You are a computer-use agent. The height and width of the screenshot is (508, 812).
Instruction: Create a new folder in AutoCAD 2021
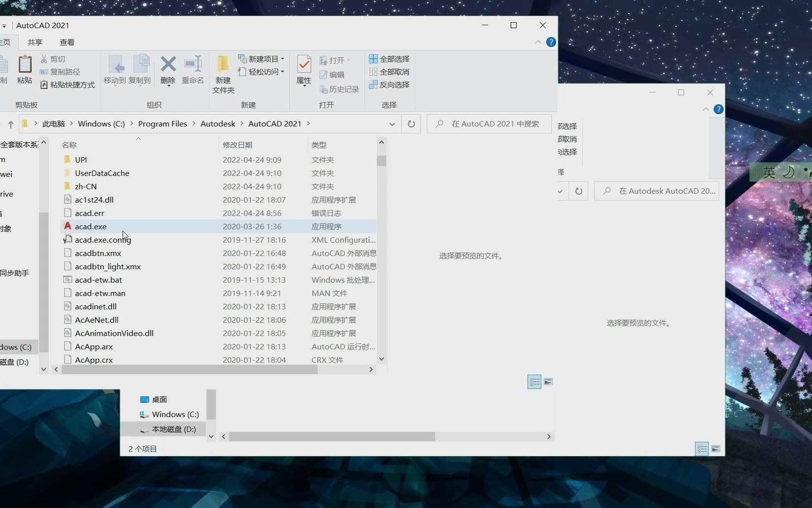click(x=223, y=73)
